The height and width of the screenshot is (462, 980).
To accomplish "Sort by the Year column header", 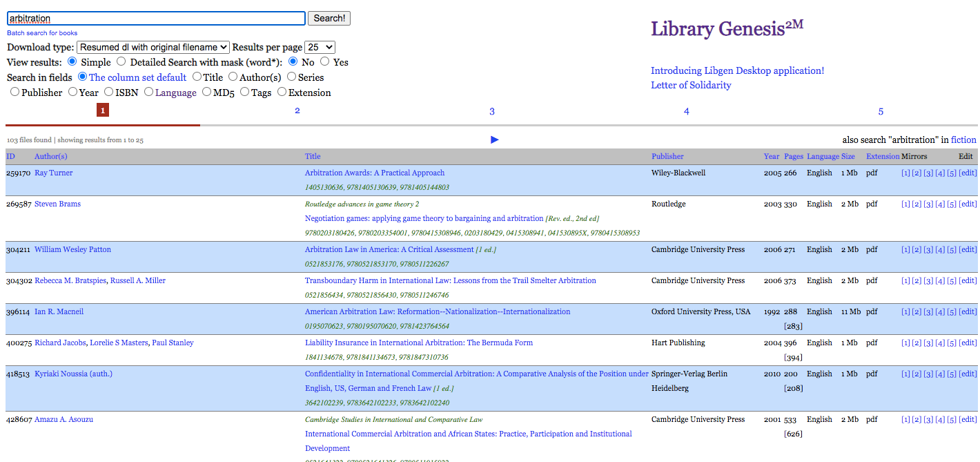I will pos(772,156).
